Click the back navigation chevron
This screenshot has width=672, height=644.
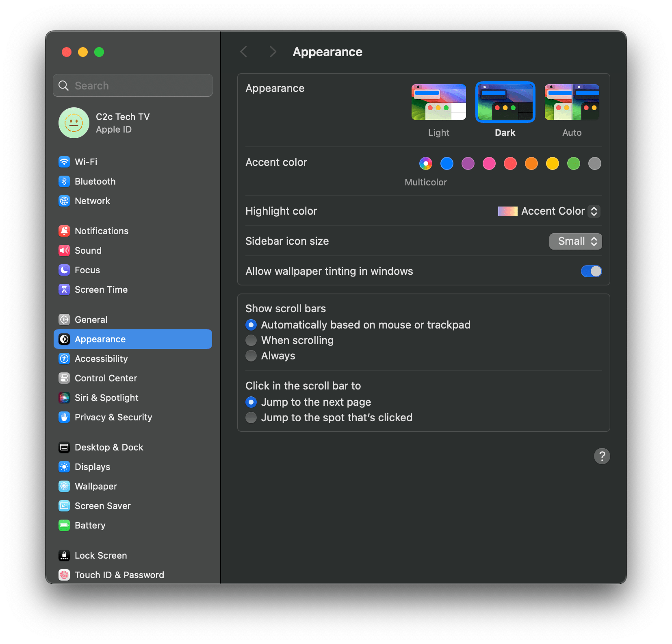243,52
